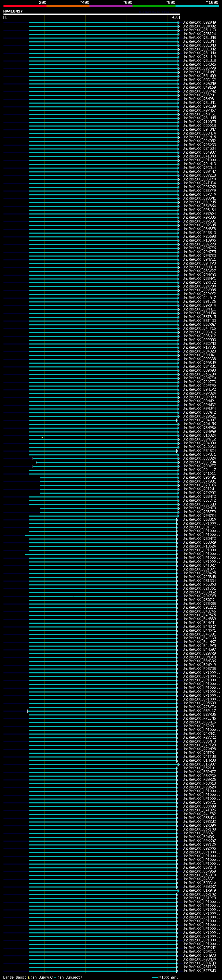Viewport: 222px width, 980px height.
Task: Click the green ~80% identity legend segment
Action: pos(154,6)
